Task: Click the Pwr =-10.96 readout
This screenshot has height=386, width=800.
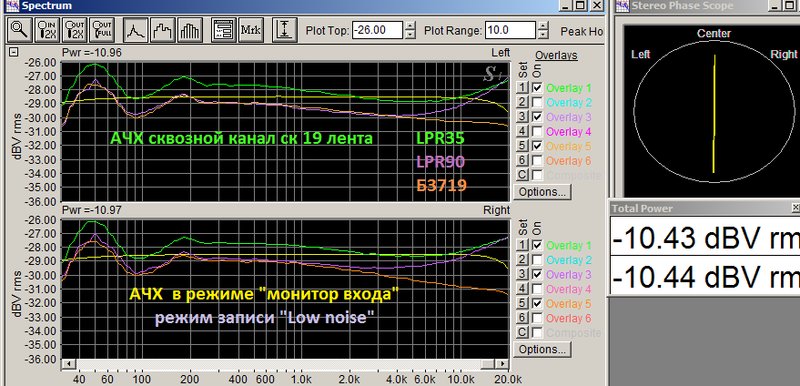Action: tap(91, 53)
